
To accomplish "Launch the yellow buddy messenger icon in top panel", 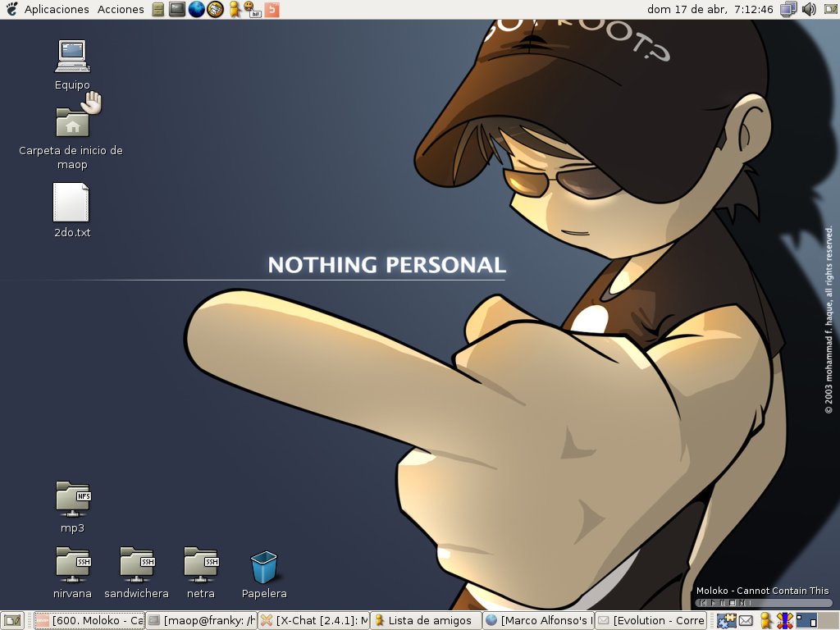I will click(235, 9).
